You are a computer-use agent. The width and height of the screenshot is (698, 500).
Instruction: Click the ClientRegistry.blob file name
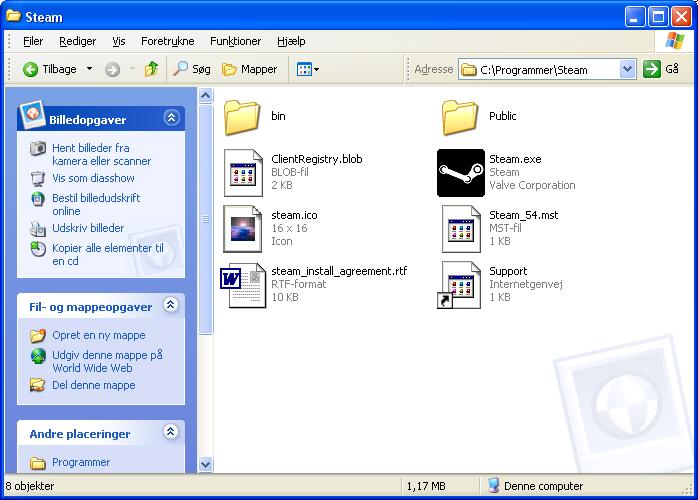pos(317,159)
